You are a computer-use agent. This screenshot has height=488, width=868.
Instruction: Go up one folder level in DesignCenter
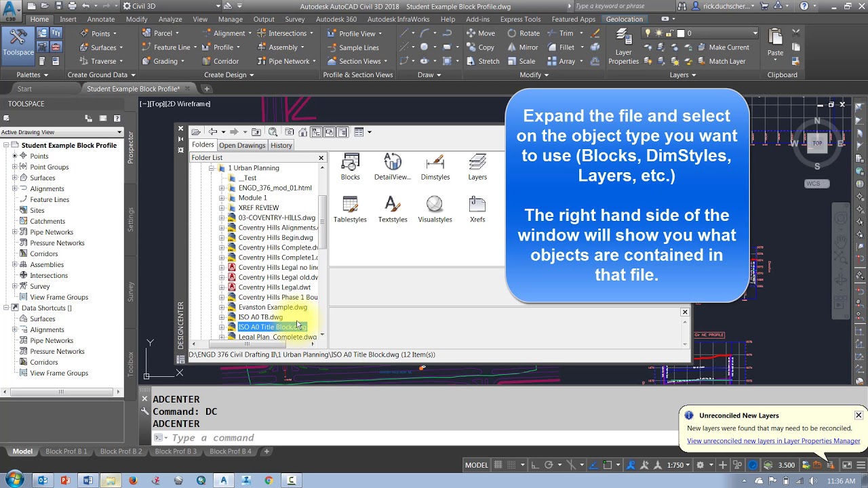click(256, 132)
